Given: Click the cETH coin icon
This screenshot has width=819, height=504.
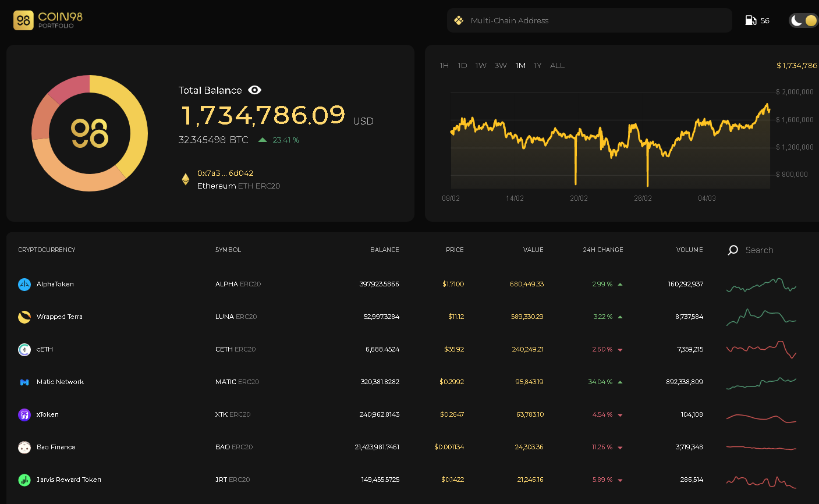Looking at the screenshot, I should (x=24, y=349).
